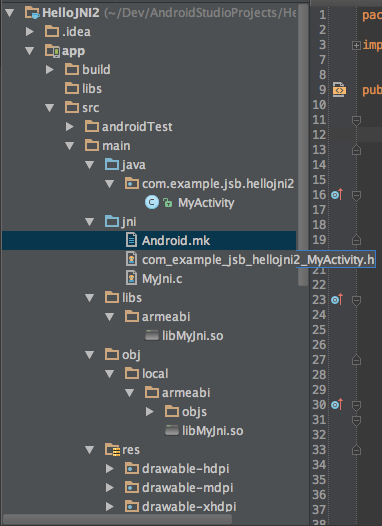
Task: Click the build folder icon
Action: coord(72,69)
